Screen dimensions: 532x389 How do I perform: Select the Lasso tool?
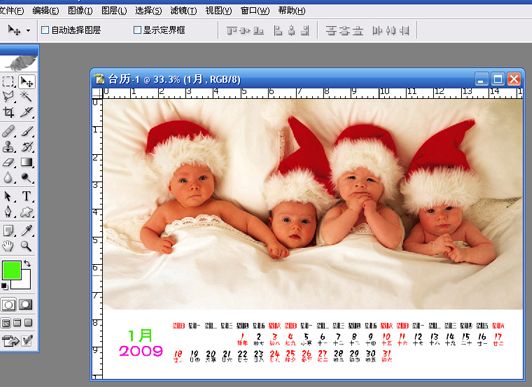tap(8, 97)
